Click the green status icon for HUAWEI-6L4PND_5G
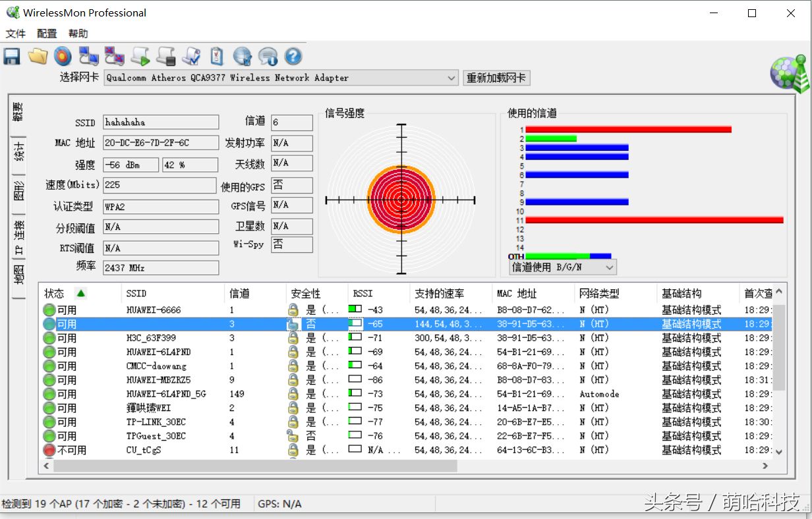Screen dimensions: 812x519 tap(49, 394)
